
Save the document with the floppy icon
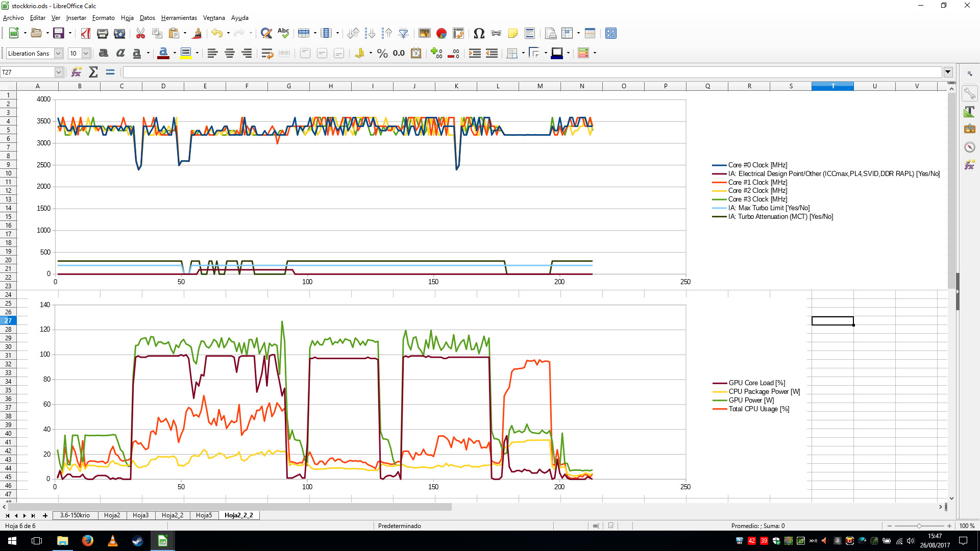59,33
